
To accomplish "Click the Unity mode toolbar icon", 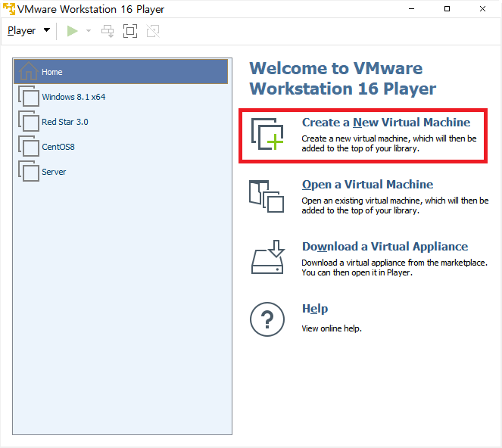I will pyautogui.click(x=153, y=31).
